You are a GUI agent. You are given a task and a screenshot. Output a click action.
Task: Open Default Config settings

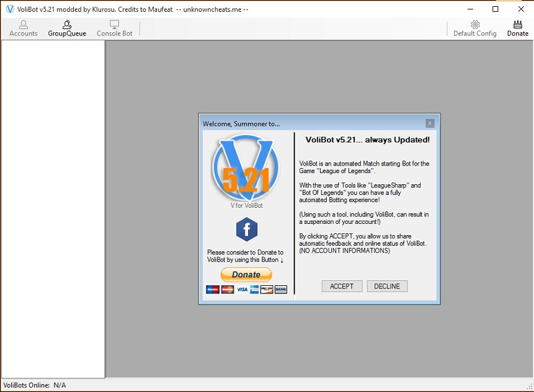click(474, 29)
